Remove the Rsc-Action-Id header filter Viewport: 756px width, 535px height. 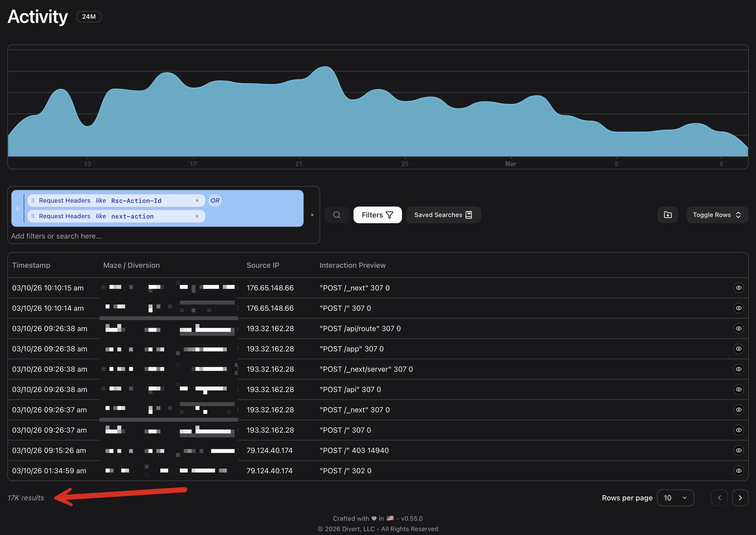[x=197, y=201]
